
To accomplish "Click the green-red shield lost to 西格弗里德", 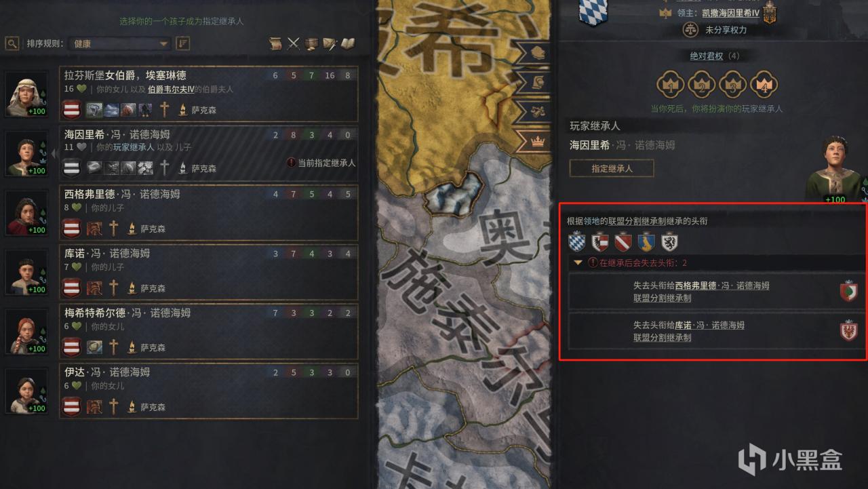I will pyautogui.click(x=849, y=292).
